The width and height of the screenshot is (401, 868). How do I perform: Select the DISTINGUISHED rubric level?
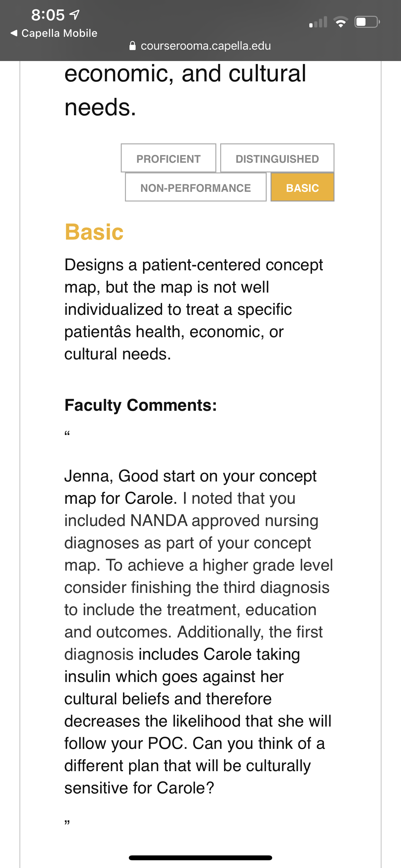pyautogui.click(x=277, y=158)
